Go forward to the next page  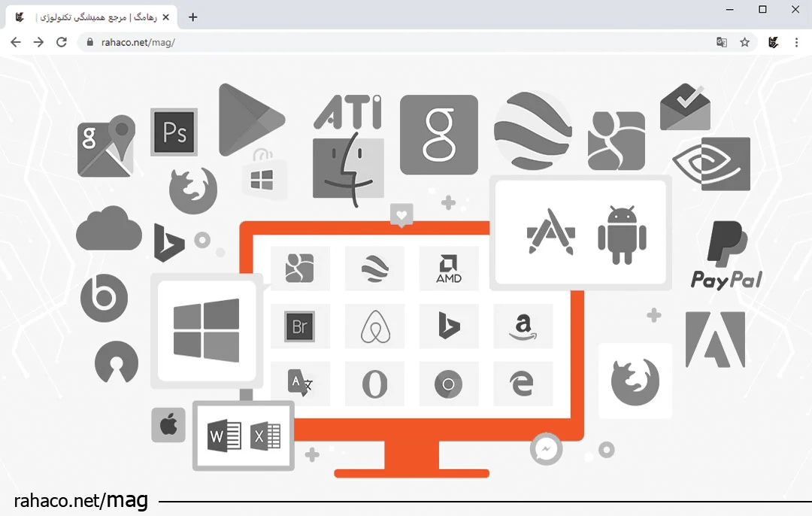38,42
